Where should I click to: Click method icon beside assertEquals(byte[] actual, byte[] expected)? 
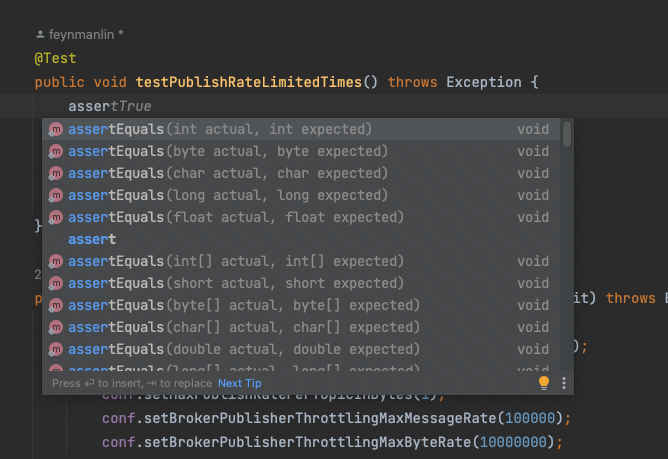pos(55,306)
